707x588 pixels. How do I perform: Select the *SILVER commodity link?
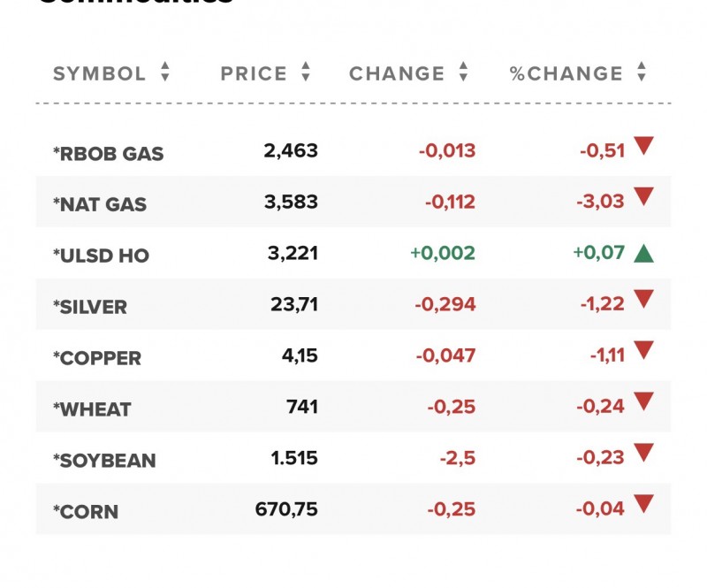[x=90, y=308]
